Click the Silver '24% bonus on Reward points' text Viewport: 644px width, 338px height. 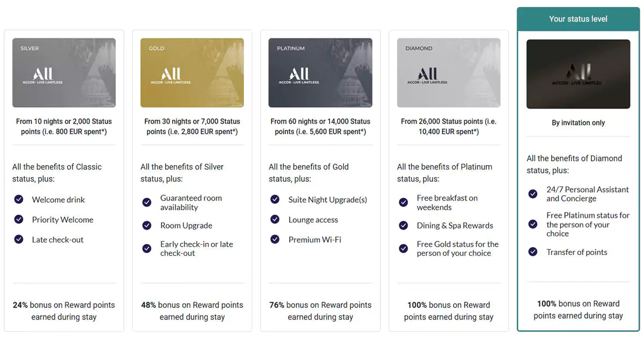(64, 311)
